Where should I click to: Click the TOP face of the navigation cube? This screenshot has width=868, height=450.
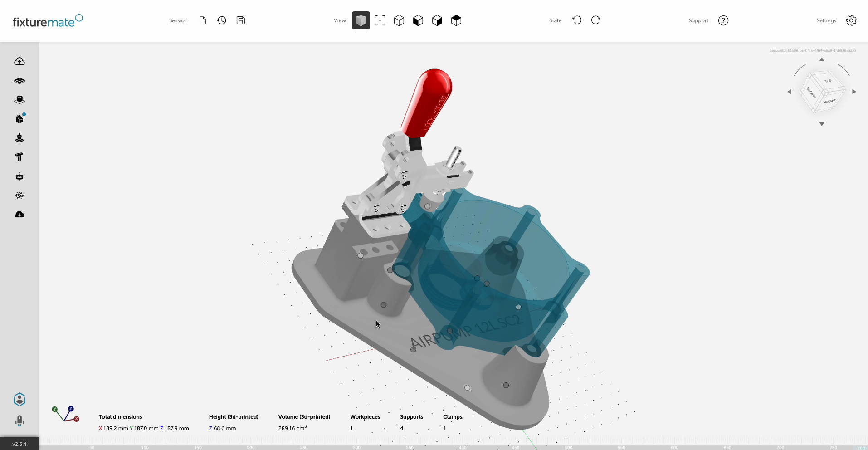(828, 81)
